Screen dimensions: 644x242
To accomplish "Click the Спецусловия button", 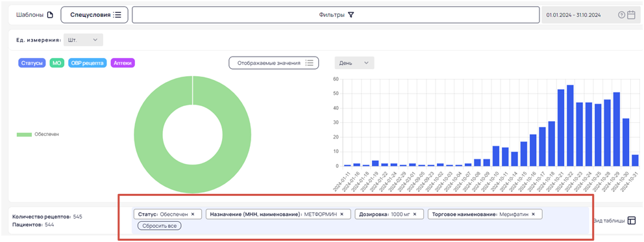I will (95, 15).
